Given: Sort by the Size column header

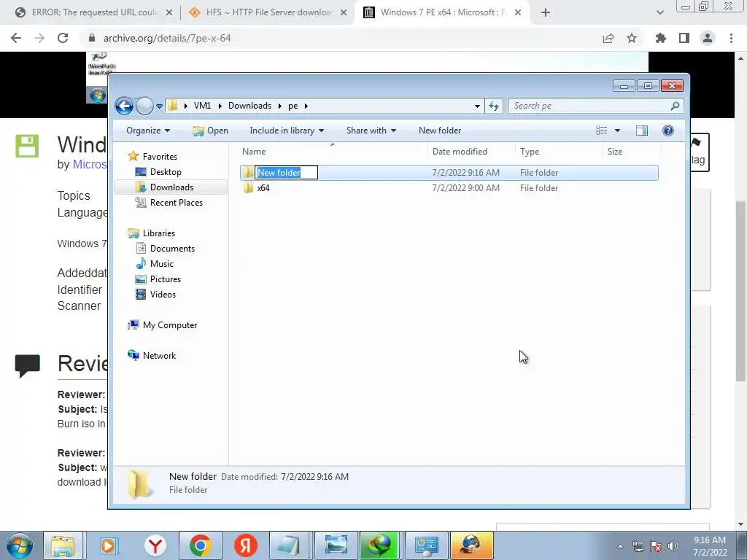Looking at the screenshot, I should click(x=632, y=152).
